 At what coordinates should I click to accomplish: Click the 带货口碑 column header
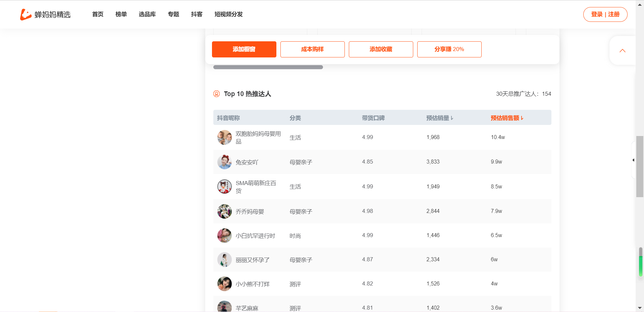tap(373, 118)
